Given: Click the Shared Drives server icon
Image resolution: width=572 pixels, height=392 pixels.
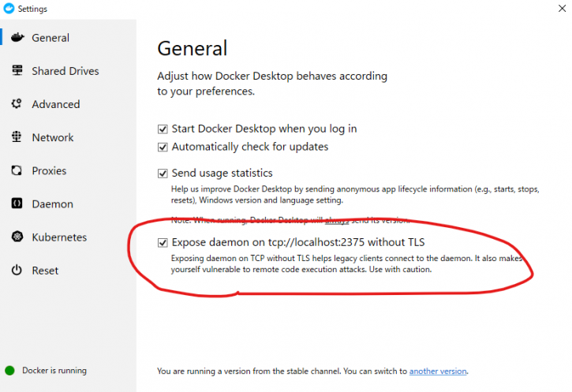Looking at the screenshot, I should point(17,70).
